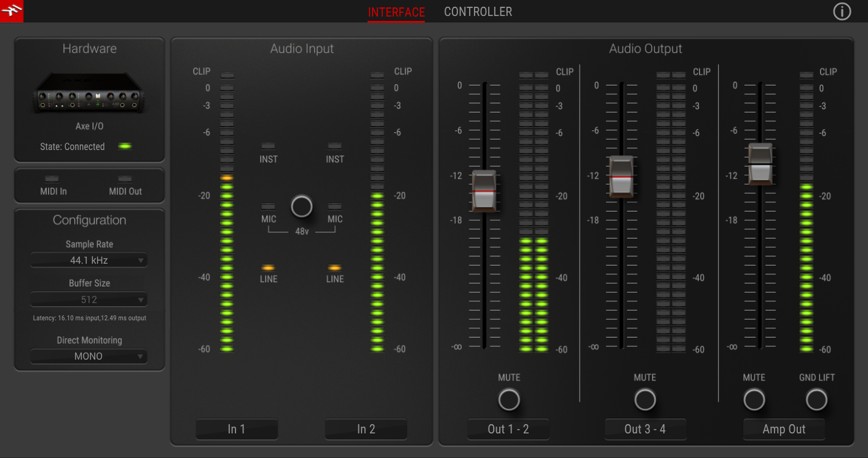Mute the Amp Out output
868x458 pixels.
754,400
